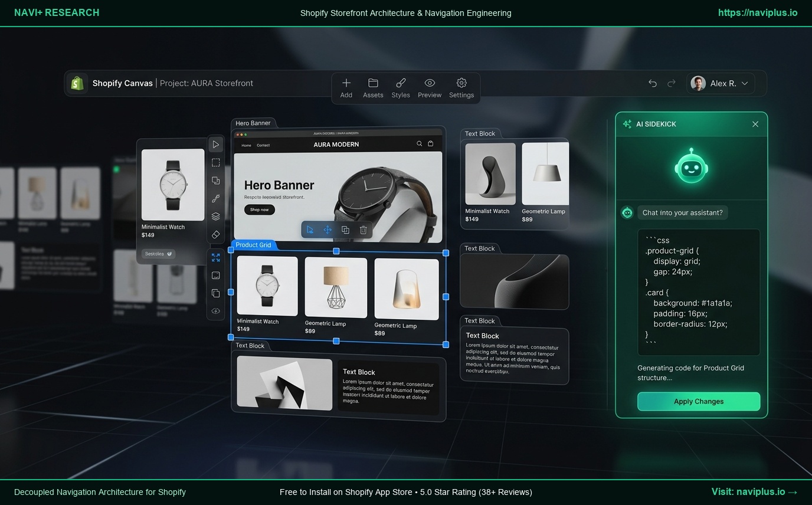Select the wrench tool in the vertical toolbar

pos(216,198)
